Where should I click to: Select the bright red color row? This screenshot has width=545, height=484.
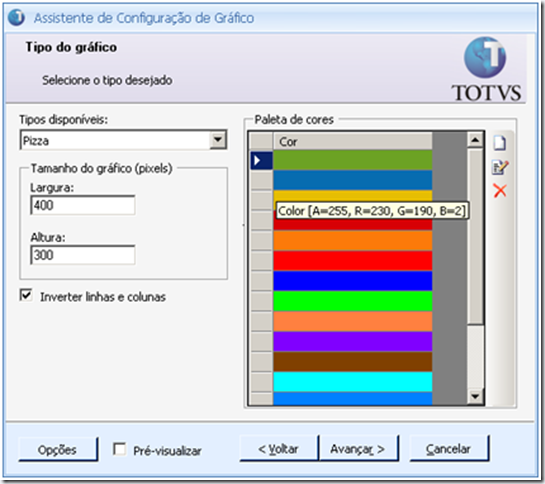point(352,261)
